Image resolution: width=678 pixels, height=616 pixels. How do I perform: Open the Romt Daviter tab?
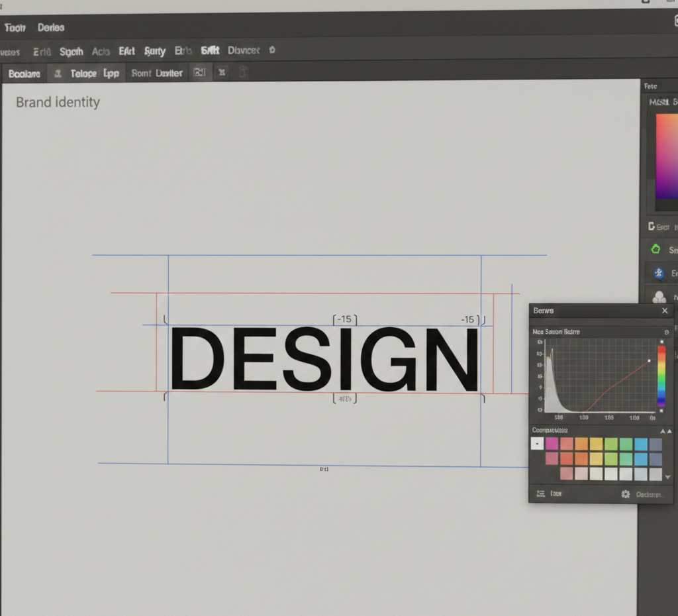pyautogui.click(x=156, y=74)
